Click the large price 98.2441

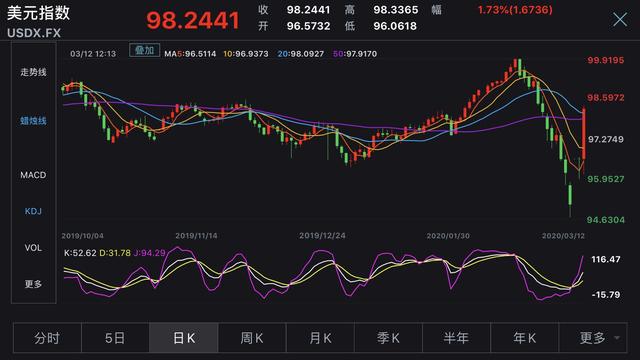click(193, 20)
